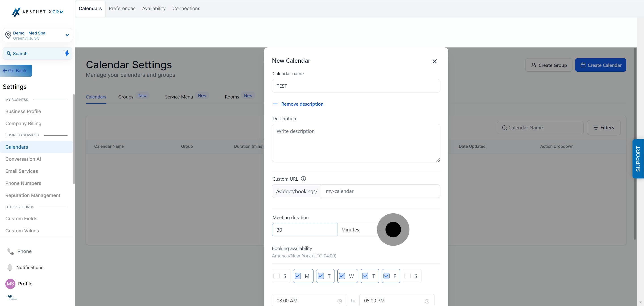Uncheck the Monday availability checkbox
Image resolution: width=644 pixels, height=306 pixels.
click(x=298, y=276)
